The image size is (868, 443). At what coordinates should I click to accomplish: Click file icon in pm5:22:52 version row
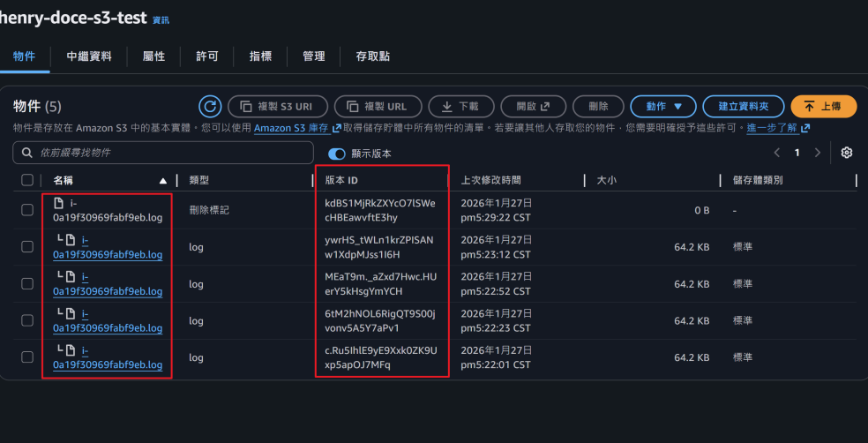pos(71,277)
